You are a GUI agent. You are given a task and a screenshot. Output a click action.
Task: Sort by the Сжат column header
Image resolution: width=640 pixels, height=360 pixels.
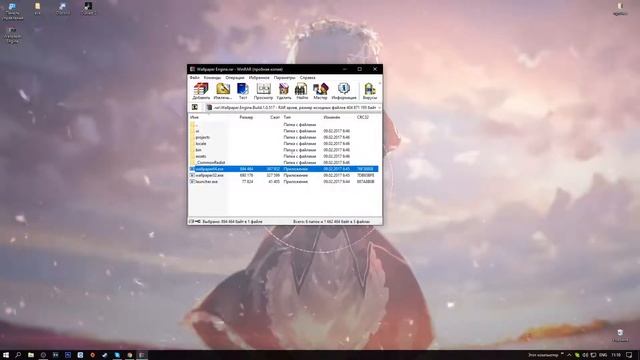(275, 118)
